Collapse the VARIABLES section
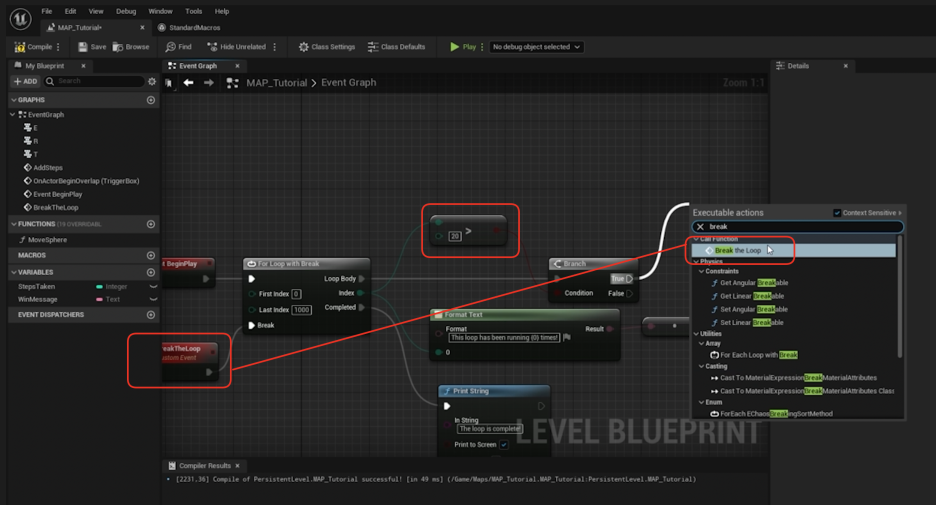The image size is (936, 505). [x=14, y=272]
